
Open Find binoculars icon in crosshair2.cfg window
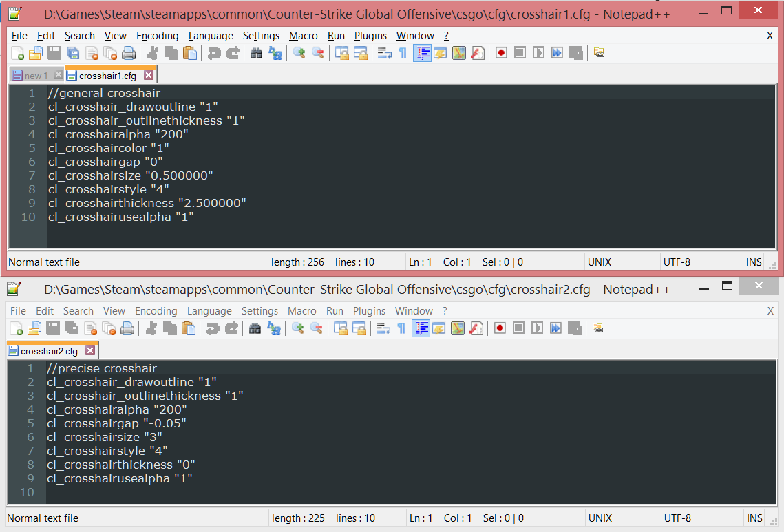click(255, 328)
